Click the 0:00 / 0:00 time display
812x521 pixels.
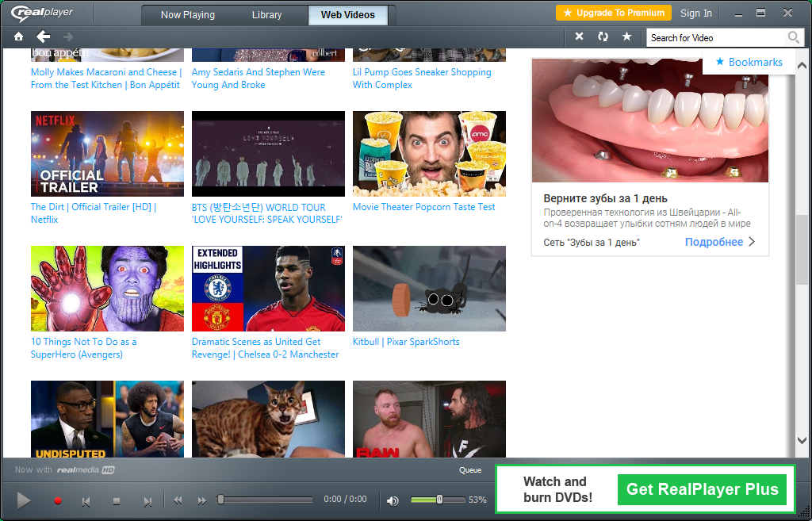pos(345,500)
